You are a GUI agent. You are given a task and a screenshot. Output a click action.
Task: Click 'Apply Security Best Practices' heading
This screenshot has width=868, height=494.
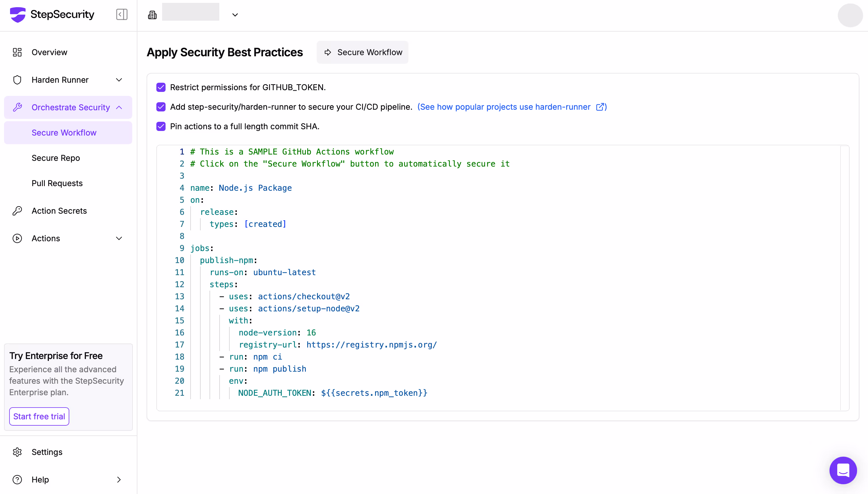[x=225, y=52]
